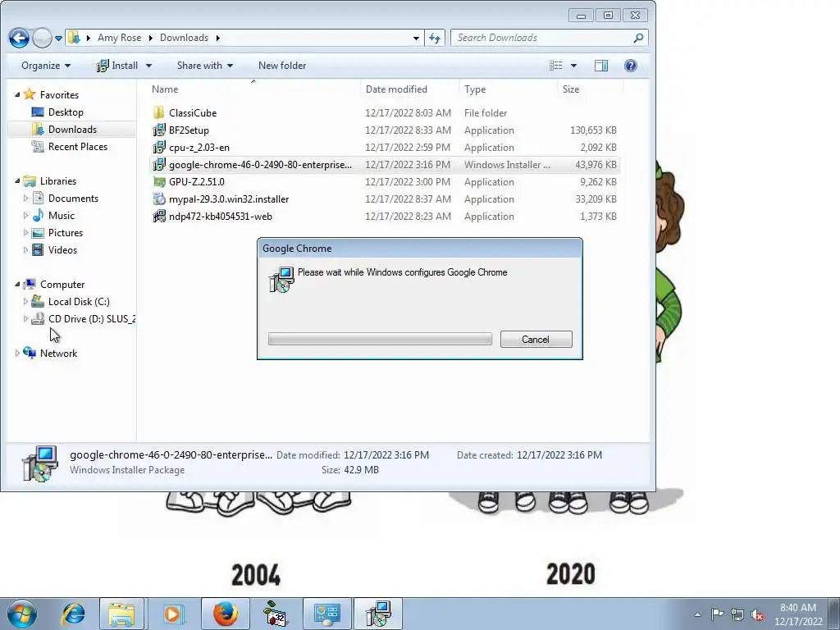Viewport: 840px width, 630px height.
Task: Open the view options dropdown arrow
Action: 573,66
